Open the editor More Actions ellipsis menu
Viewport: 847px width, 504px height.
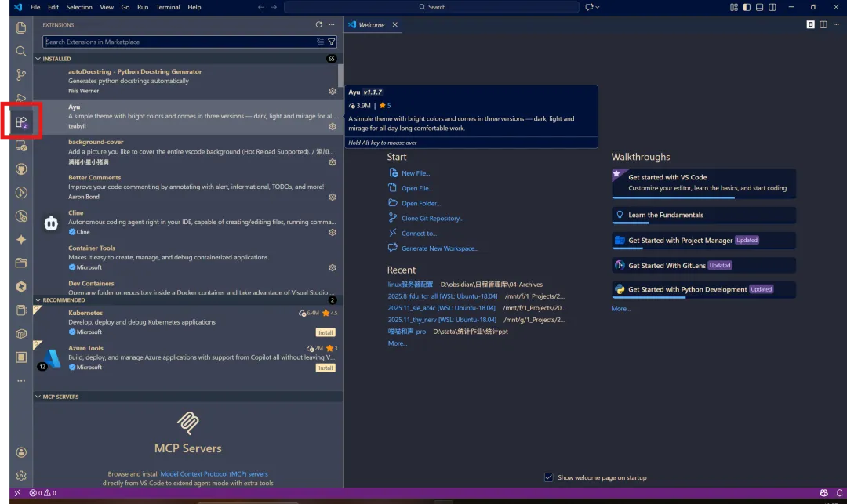836,24
